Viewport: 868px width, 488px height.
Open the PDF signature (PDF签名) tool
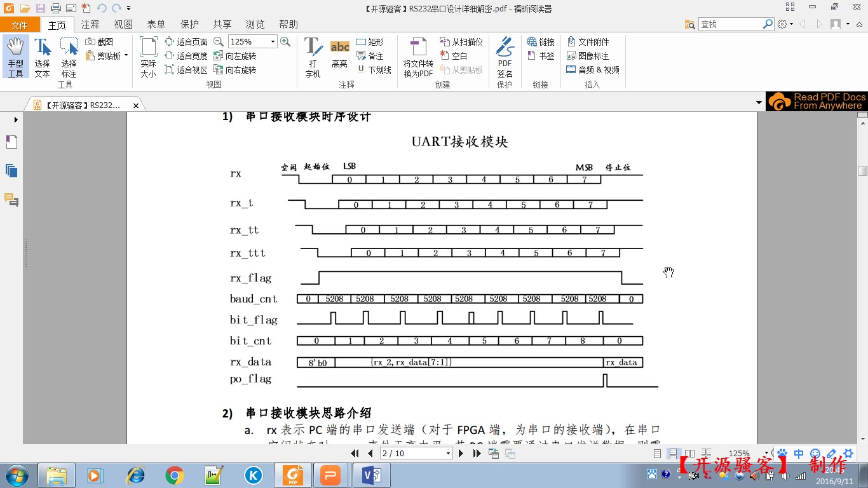[504, 56]
